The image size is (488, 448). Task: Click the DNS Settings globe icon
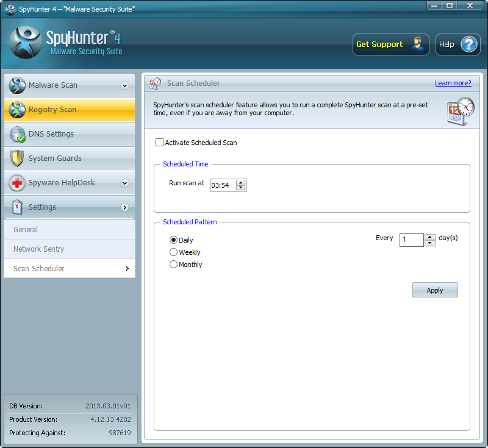click(x=17, y=134)
